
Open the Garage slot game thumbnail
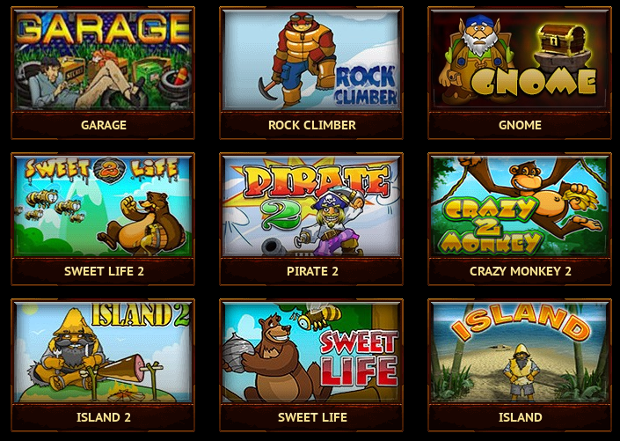point(103,60)
